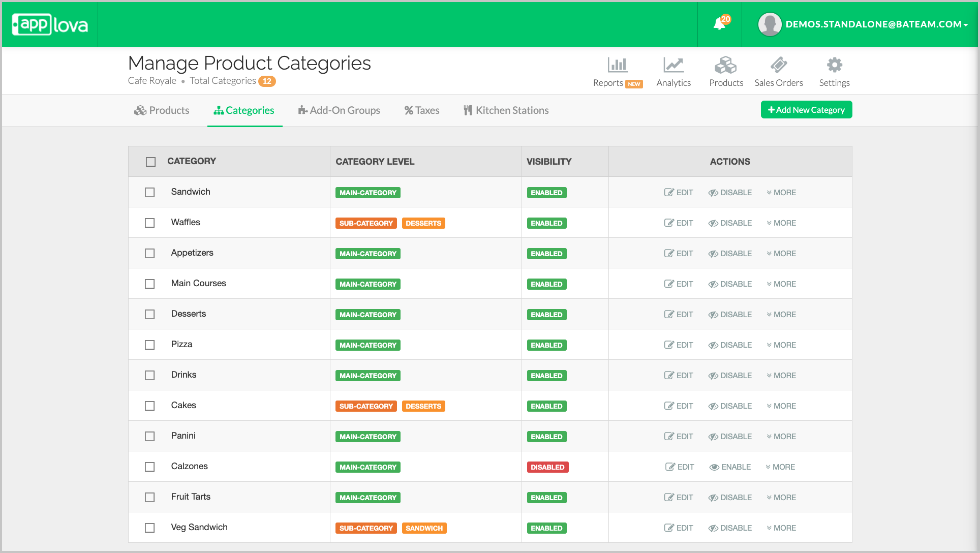Open Analytics from the line graph icon

click(x=673, y=65)
